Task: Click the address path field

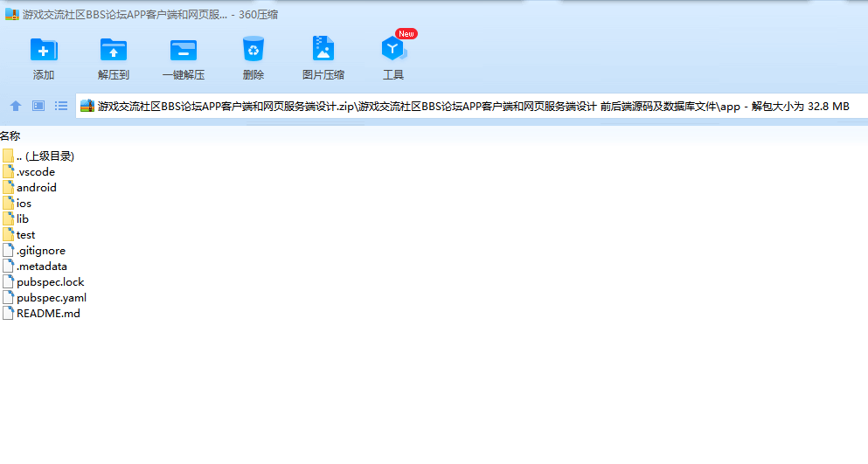Action: 472,107
